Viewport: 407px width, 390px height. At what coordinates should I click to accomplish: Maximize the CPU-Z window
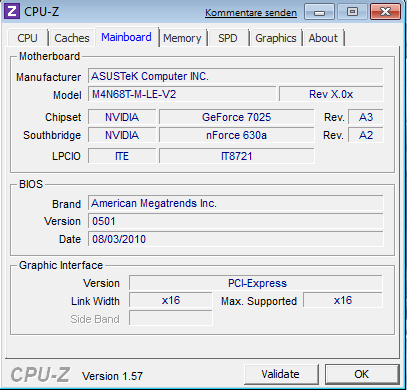352,12
